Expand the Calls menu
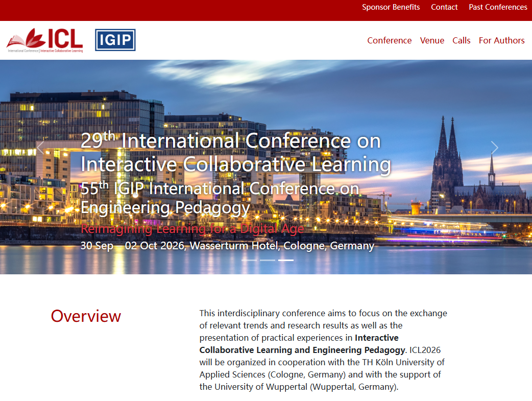532x401 pixels. pyautogui.click(x=461, y=40)
